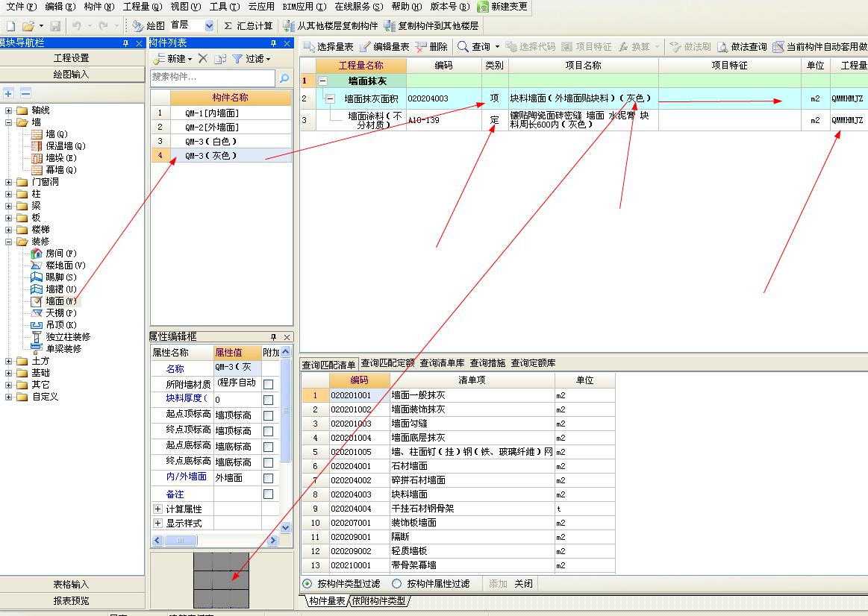Click the undo arrow icon
This screenshot has width=868, height=616.
click(x=76, y=26)
